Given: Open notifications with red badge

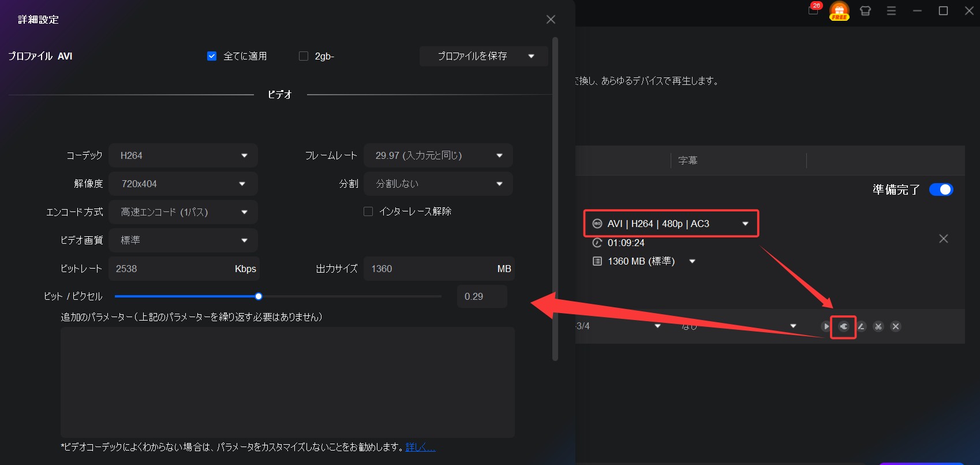Looking at the screenshot, I should pyautogui.click(x=813, y=10).
